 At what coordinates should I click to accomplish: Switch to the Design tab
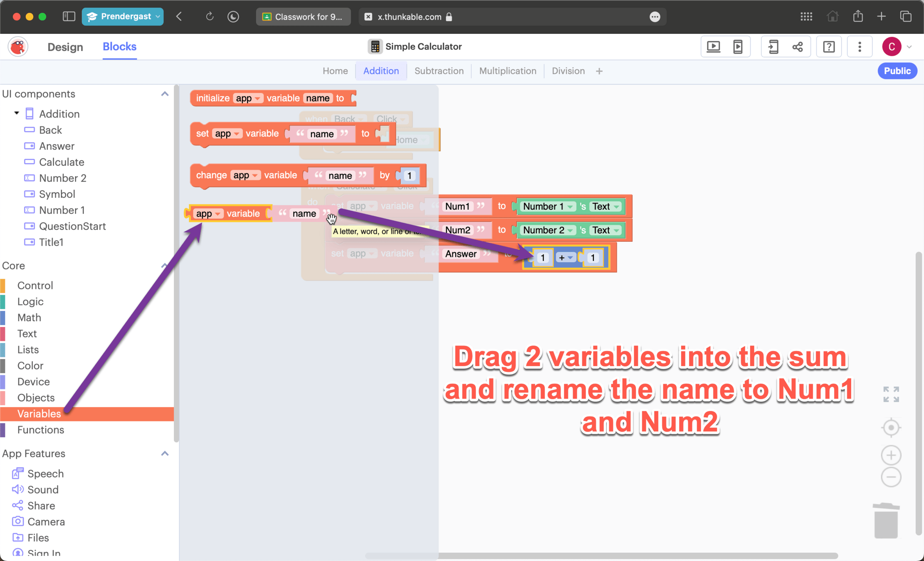65,47
